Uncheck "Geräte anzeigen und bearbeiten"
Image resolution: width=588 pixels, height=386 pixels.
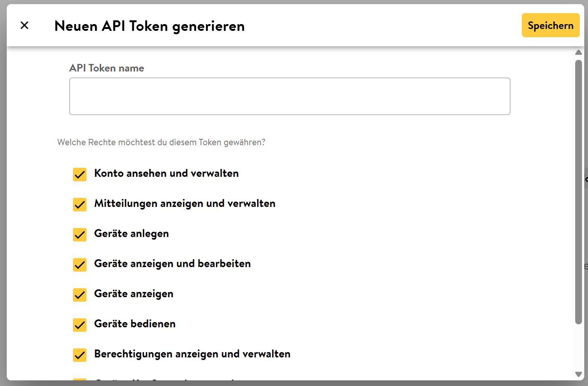79,265
